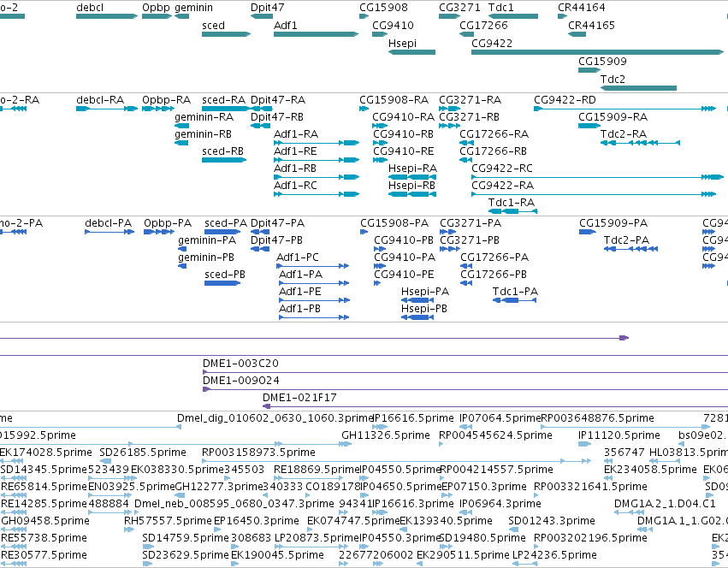Click the Opbp-PA protein label
This screenshot has height=568, width=728.
168,223
